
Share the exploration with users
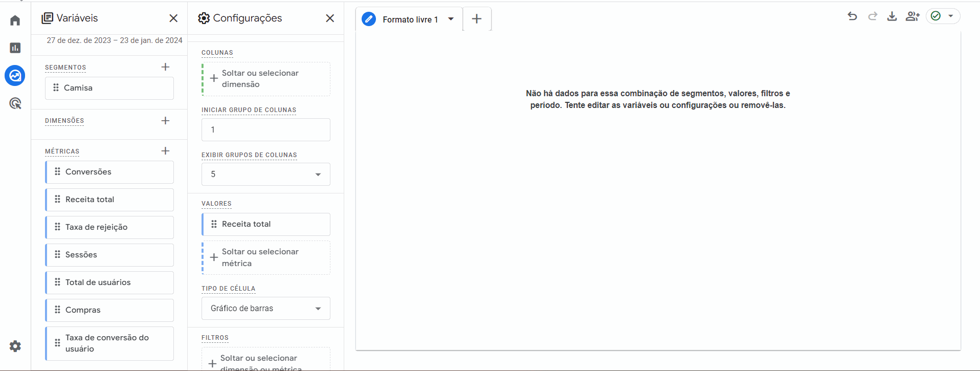[x=912, y=16]
